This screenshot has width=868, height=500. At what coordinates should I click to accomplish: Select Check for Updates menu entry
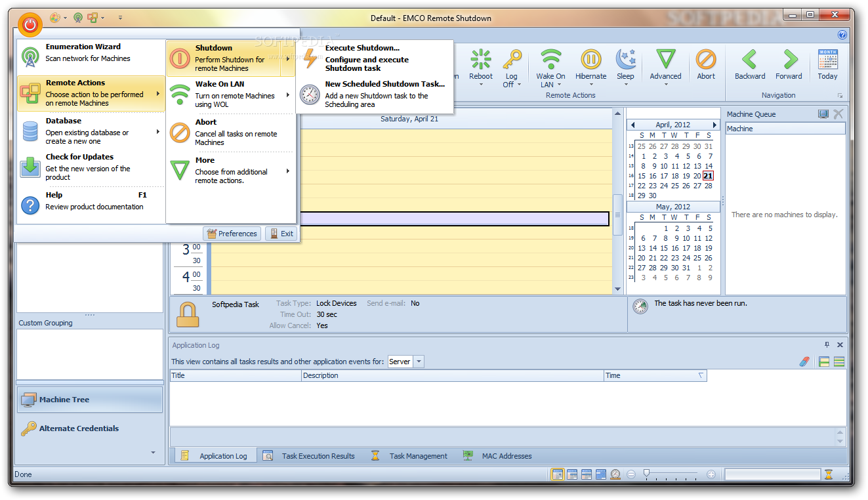pos(91,167)
